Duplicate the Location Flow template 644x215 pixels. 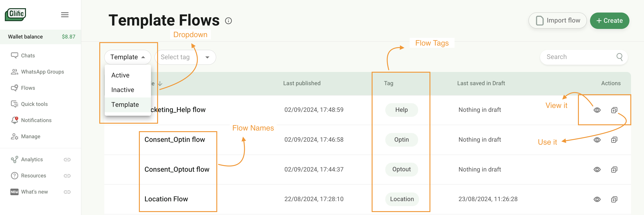(614, 199)
